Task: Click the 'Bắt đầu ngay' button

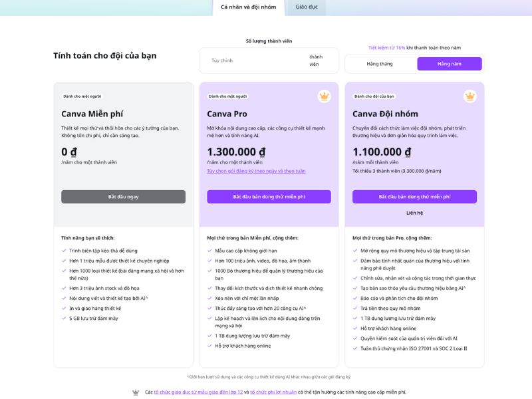Action: pos(123,197)
